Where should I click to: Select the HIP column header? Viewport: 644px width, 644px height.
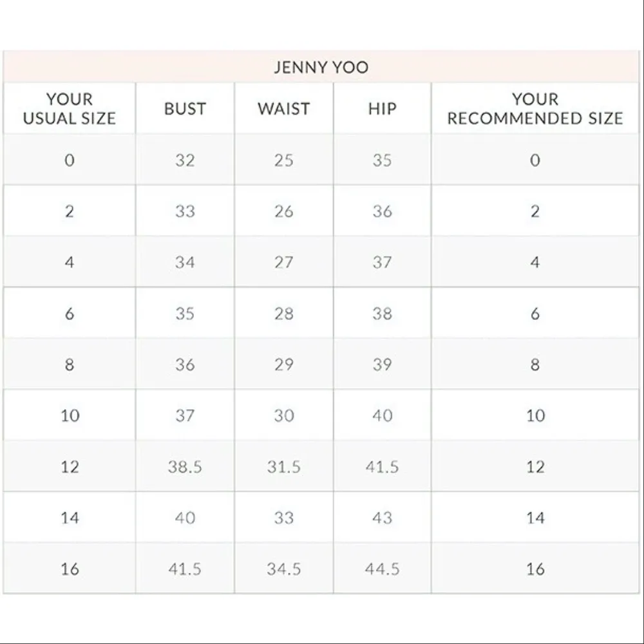(x=382, y=109)
